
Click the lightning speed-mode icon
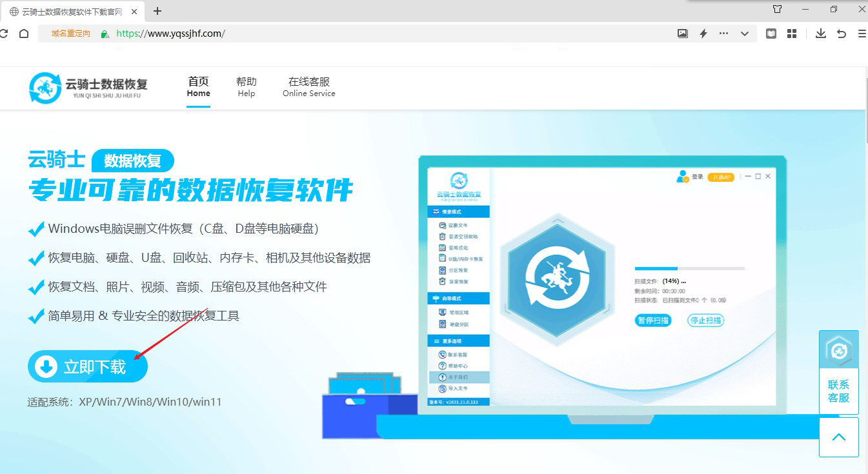click(x=703, y=34)
